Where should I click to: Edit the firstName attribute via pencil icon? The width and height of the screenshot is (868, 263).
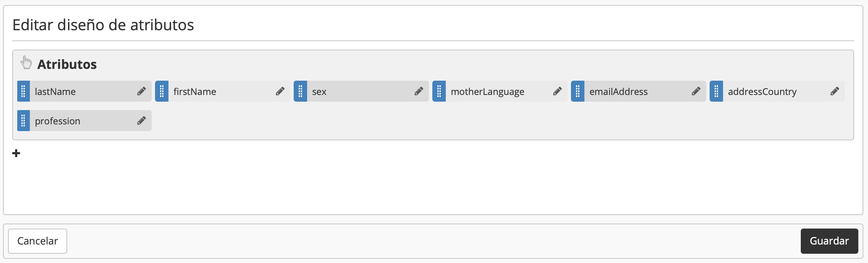(x=280, y=91)
